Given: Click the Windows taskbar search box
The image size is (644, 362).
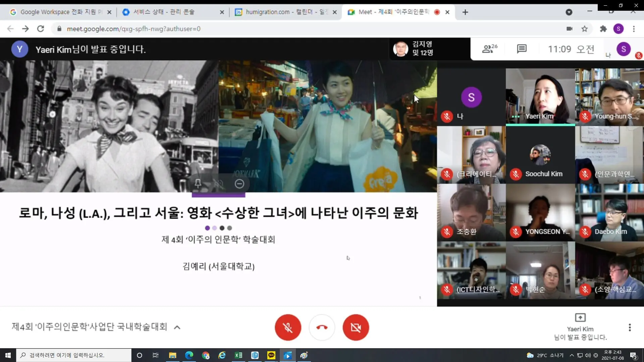Looking at the screenshot, I should tap(74, 355).
